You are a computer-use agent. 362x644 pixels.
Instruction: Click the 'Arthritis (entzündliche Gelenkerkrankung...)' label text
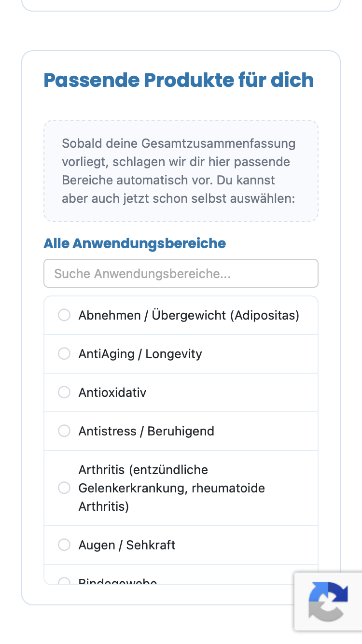pyautogui.click(x=172, y=488)
